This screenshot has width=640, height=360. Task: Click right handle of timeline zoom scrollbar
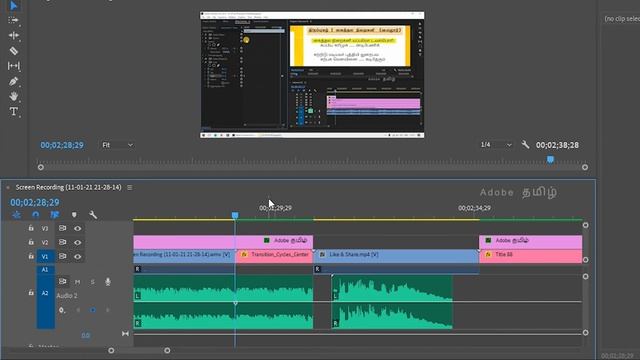(167, 350)
